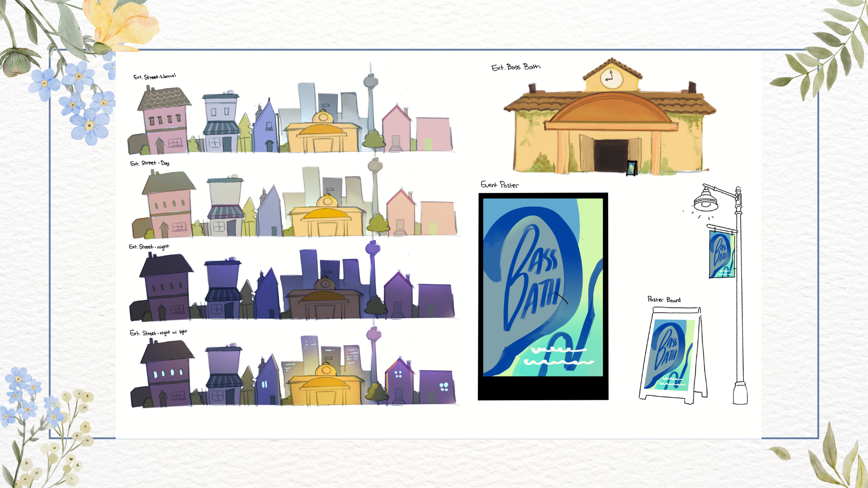
Task: Select the night street illustration row
Action: pos(292,285)
